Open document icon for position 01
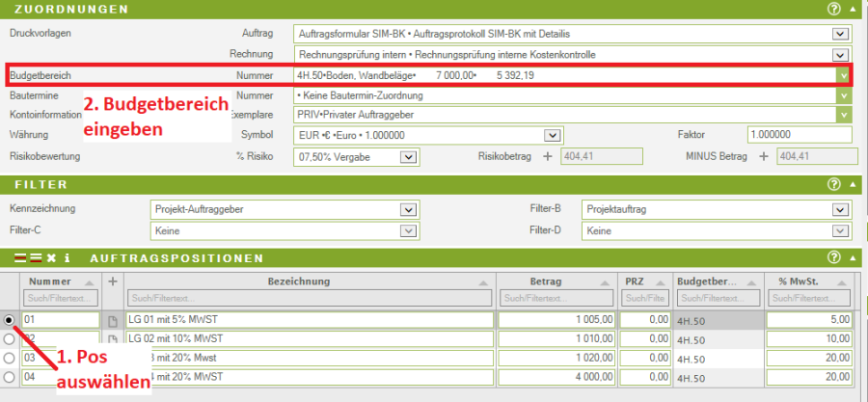868x402 pixels. [x=112, y=320]
